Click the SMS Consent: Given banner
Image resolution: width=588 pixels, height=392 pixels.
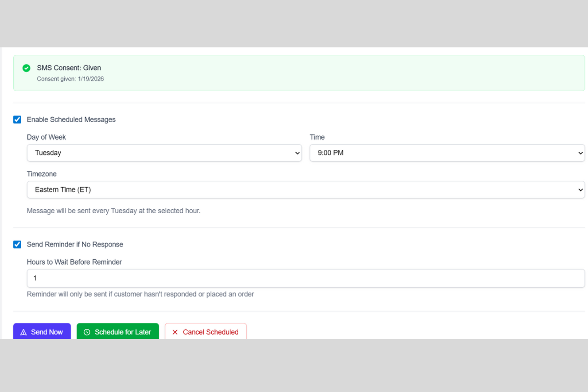[294, 73]
